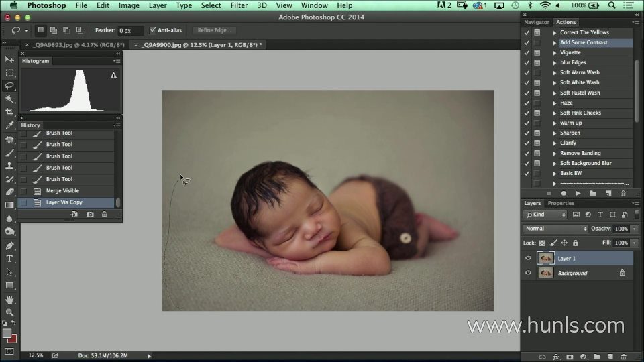Switch to the Properties tab
The height and width of the screenshot is (362, 644).
pos(561,203)
